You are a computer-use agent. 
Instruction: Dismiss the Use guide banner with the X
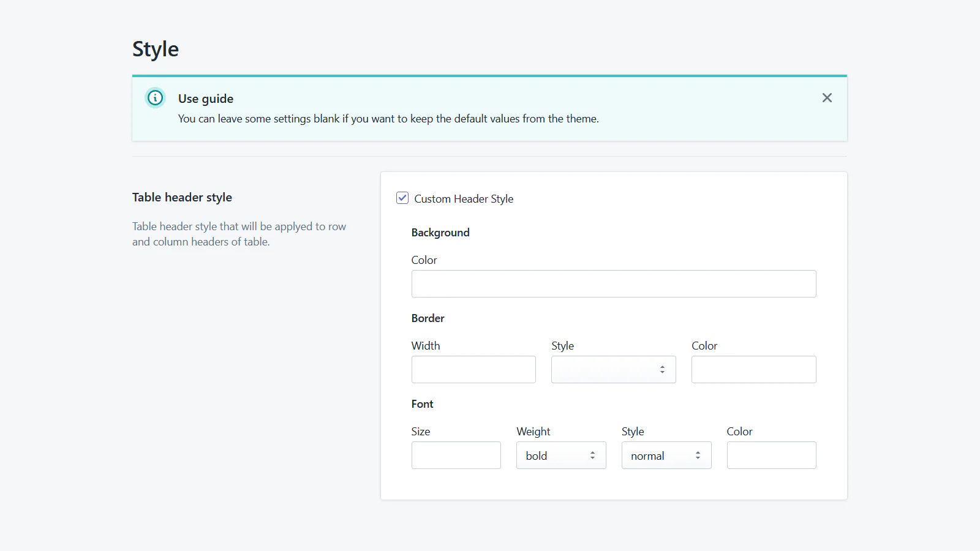[x=827, y=98]
